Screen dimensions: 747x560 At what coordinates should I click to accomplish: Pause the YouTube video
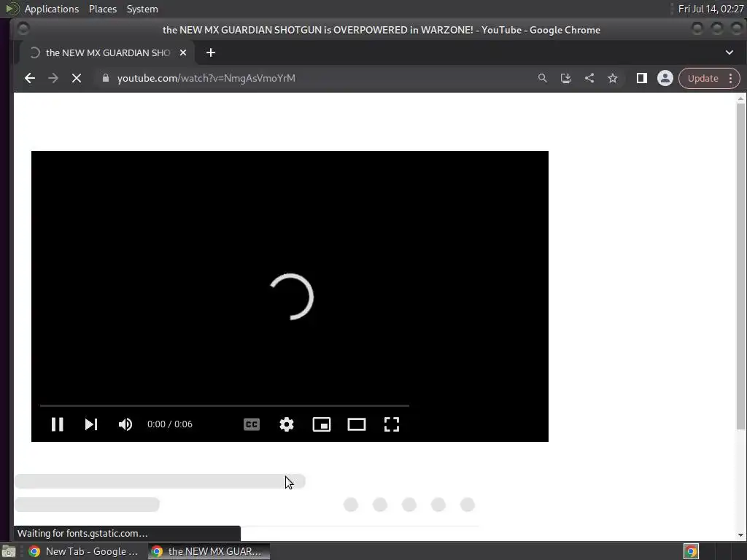[x=57, y=424]
